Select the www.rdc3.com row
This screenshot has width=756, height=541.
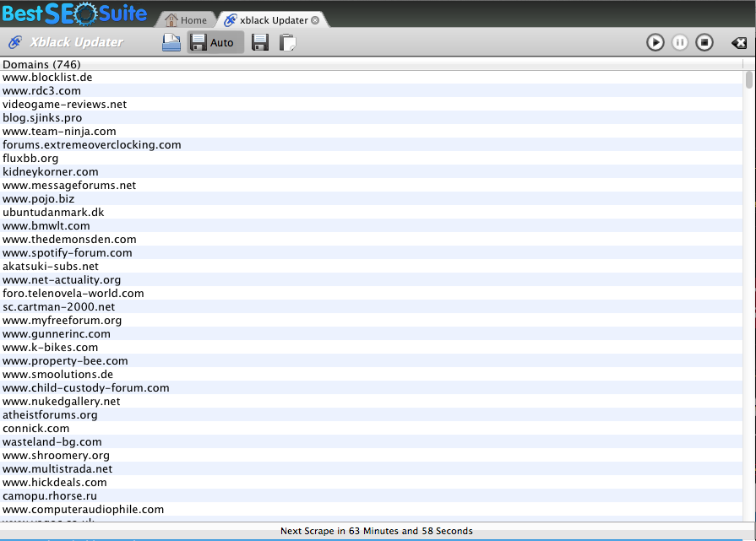click(372, 90)
